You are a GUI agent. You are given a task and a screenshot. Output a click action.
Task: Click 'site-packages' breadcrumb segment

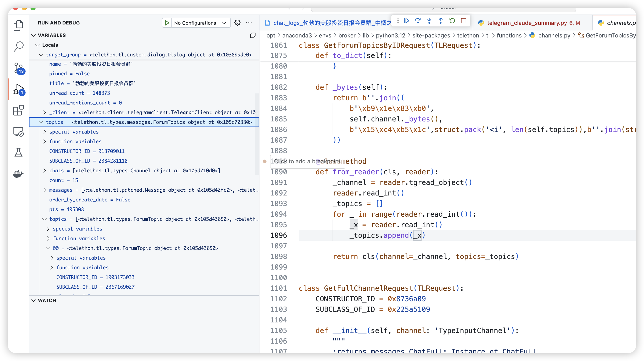(x=431, y=35)
